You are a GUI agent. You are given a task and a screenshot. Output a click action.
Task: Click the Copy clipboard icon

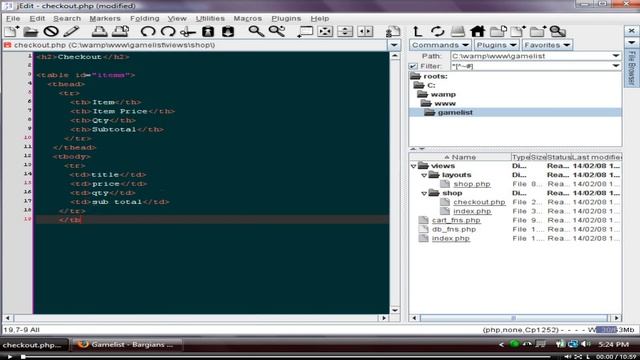coord(208,31)
